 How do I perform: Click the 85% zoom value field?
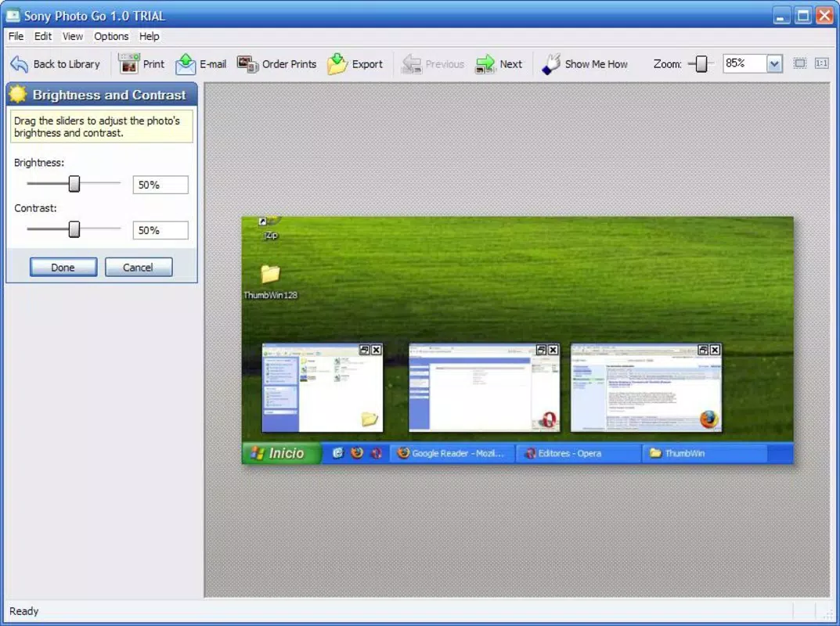click(x=744, y=63)
